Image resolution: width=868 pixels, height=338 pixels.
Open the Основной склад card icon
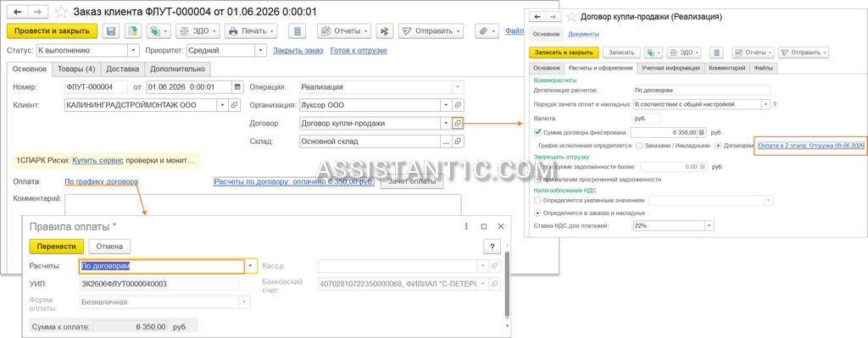(458, 141)
